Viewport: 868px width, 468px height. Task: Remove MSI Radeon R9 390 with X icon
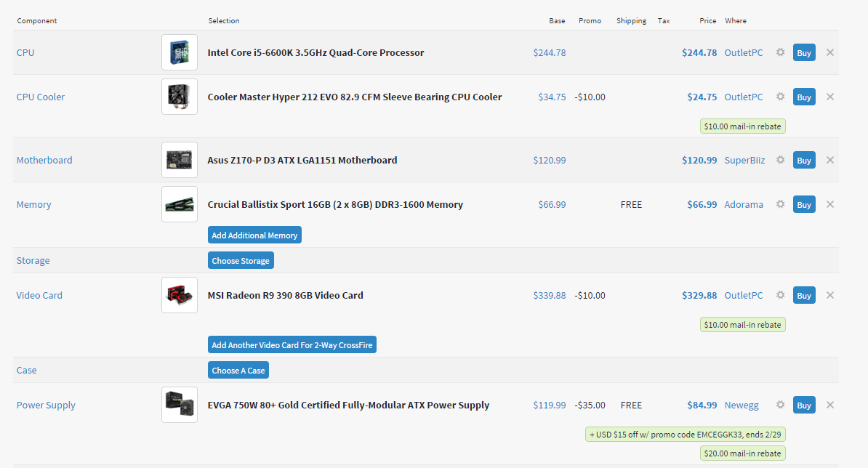coord(829,295)
